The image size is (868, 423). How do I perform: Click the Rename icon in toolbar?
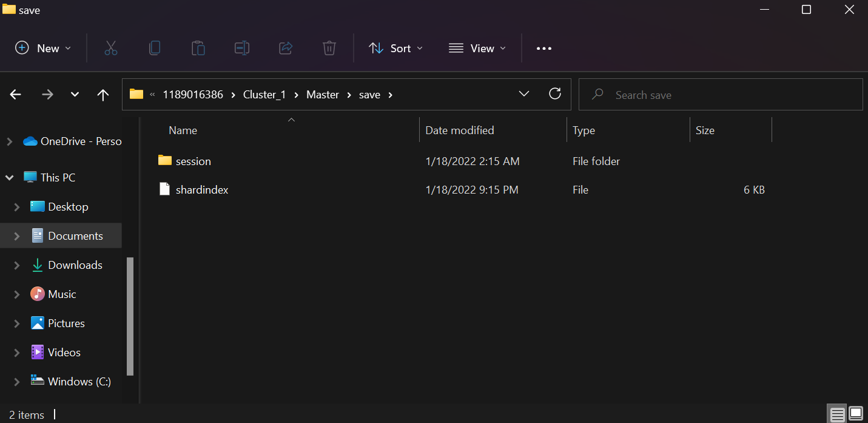(241, 48)
